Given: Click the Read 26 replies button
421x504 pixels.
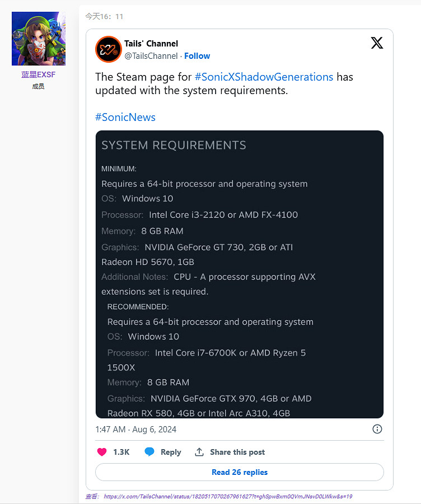Looking at the screenshot, I should click(x=240, y=472).
